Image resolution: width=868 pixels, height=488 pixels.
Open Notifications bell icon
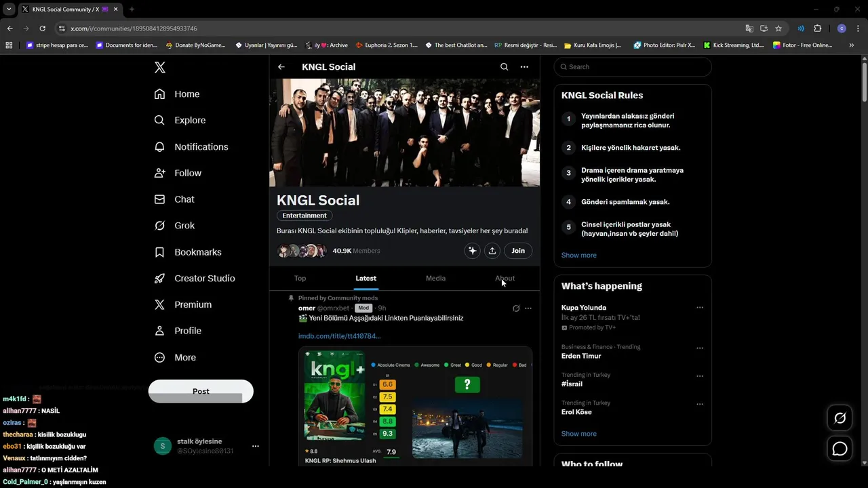click(159, 146)
